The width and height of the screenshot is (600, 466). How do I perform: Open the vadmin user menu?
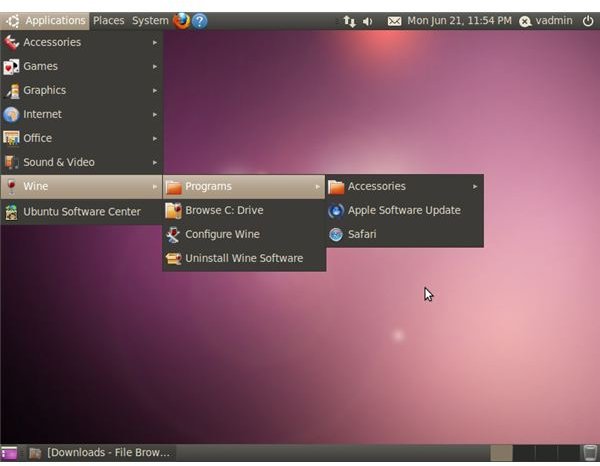(554, 21)
